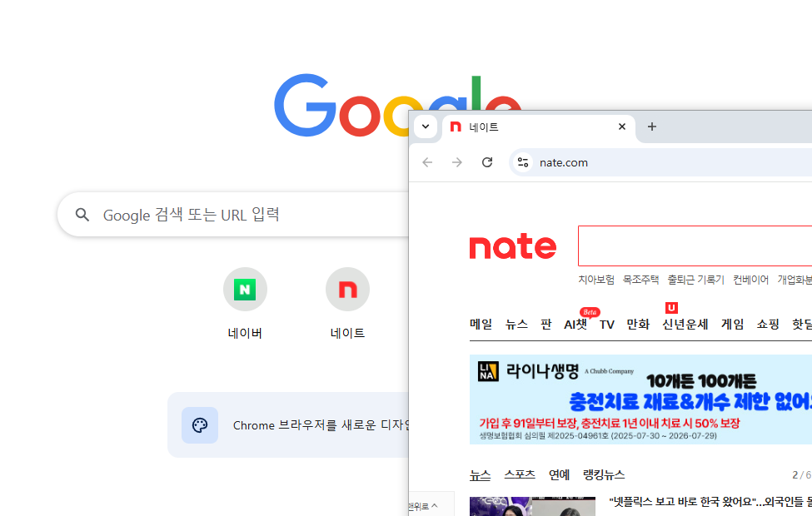Go forward in the Nate browser window
Screen dimensions: 812x516
click(x=456, y=162)
